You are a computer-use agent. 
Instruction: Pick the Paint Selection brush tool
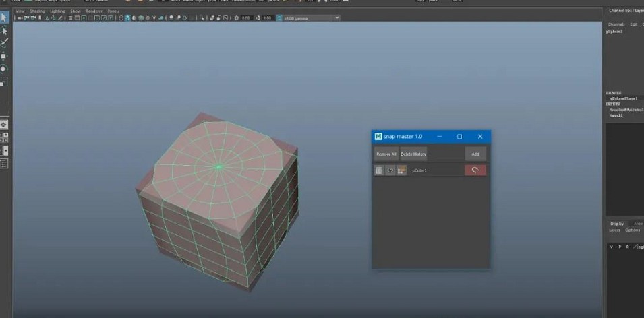coord(4,42)
